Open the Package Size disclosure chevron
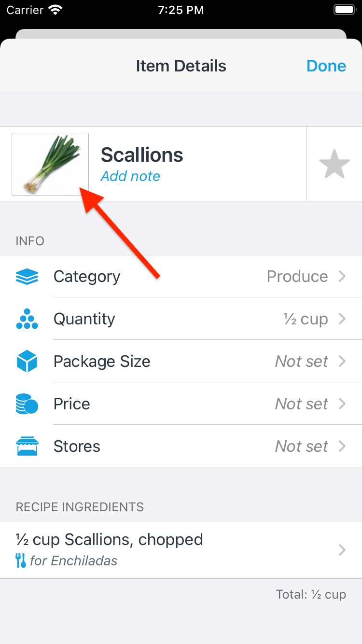The image size is (362, 644). 342,362
